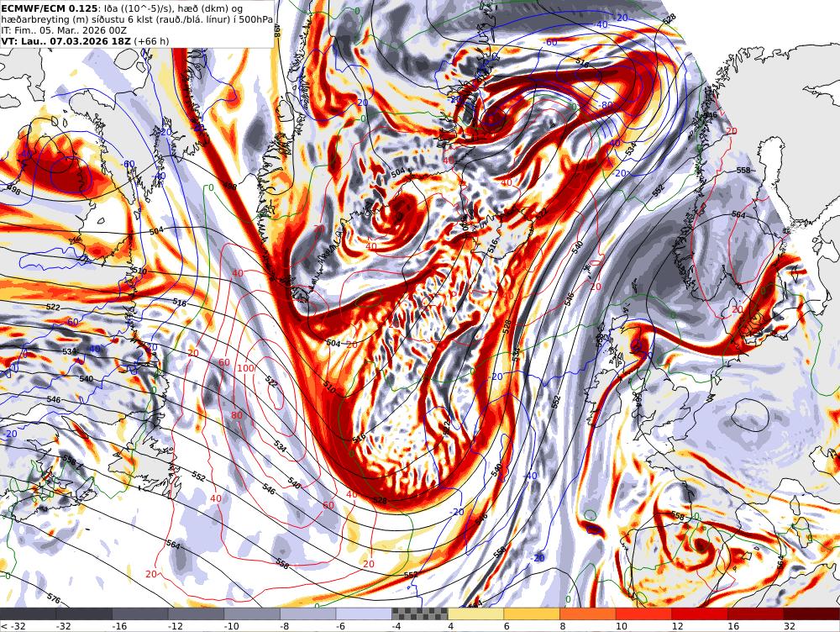This screenshot has height=632, width=840.
Task: Click the initial time 'IT: Fim.. 05. Mar.. 2026 00Z'
Action: 64,30
